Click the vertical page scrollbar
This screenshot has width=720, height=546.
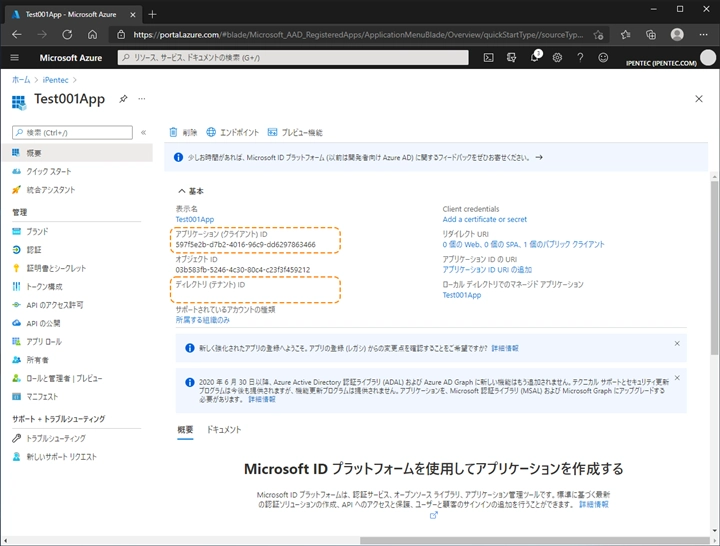(714, 268)
